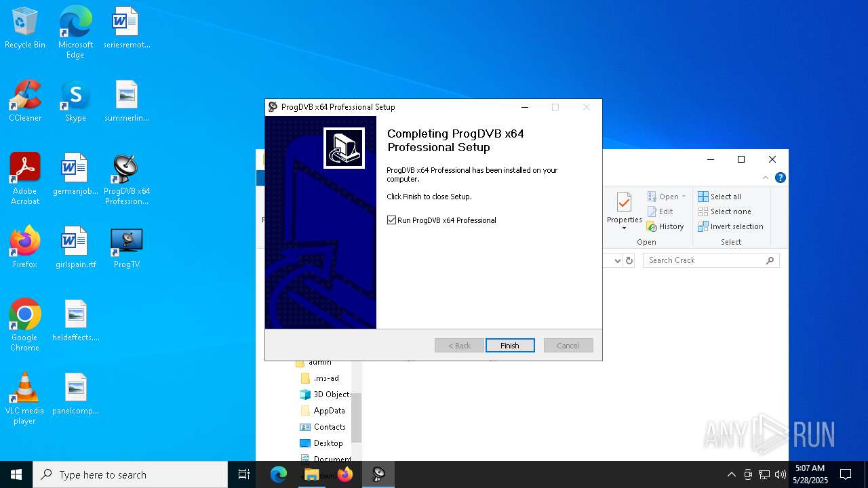Click the Properties icon in Explorer ribbon
Viewport: 868px width, 488px height.
pyautogui.click(x=624, y=203)
